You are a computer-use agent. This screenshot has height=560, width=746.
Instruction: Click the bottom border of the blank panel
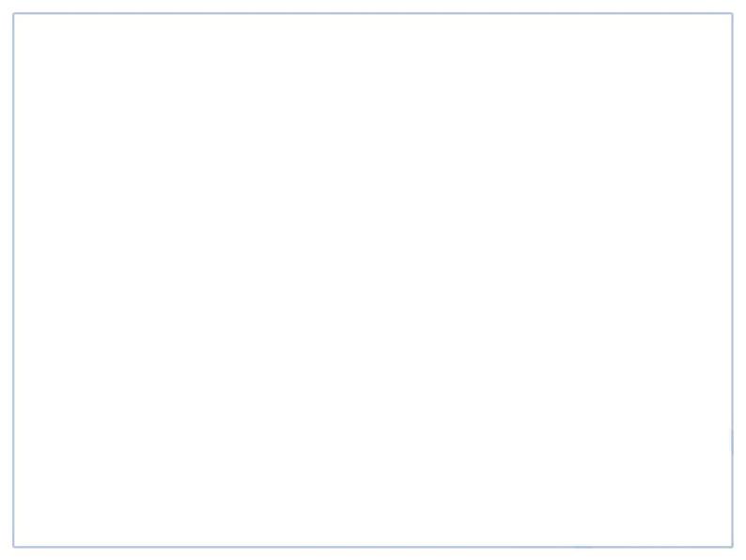coord(373,547)
